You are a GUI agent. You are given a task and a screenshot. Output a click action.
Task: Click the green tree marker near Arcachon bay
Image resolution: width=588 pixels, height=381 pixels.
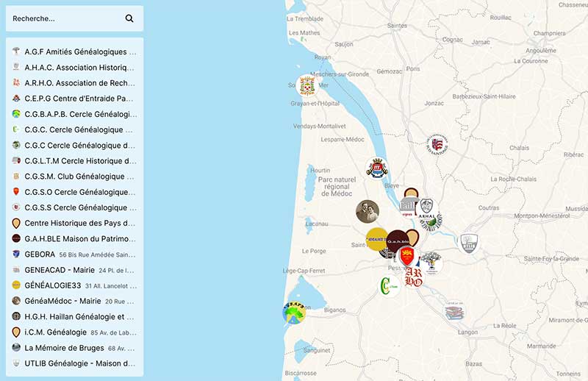coord(293,313)
